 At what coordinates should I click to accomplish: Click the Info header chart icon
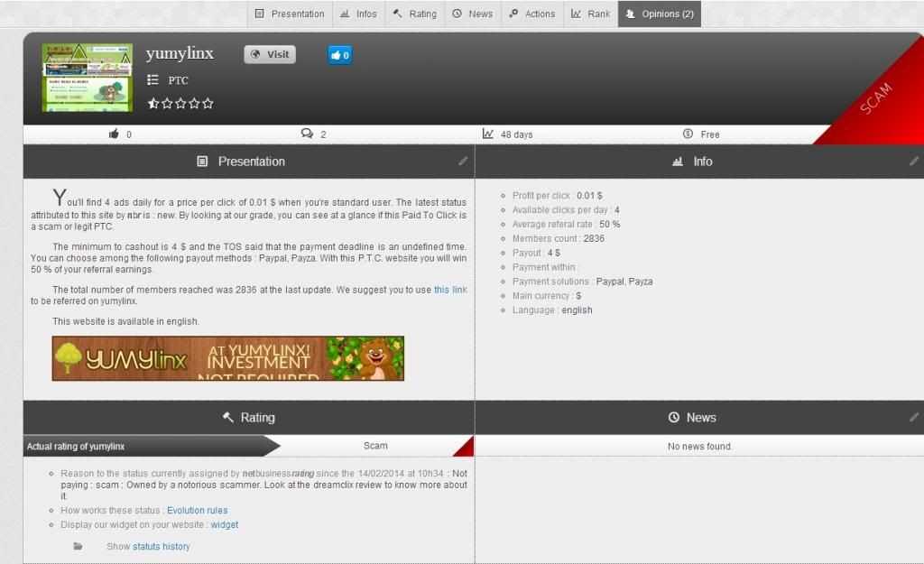[x=678, y=162]
